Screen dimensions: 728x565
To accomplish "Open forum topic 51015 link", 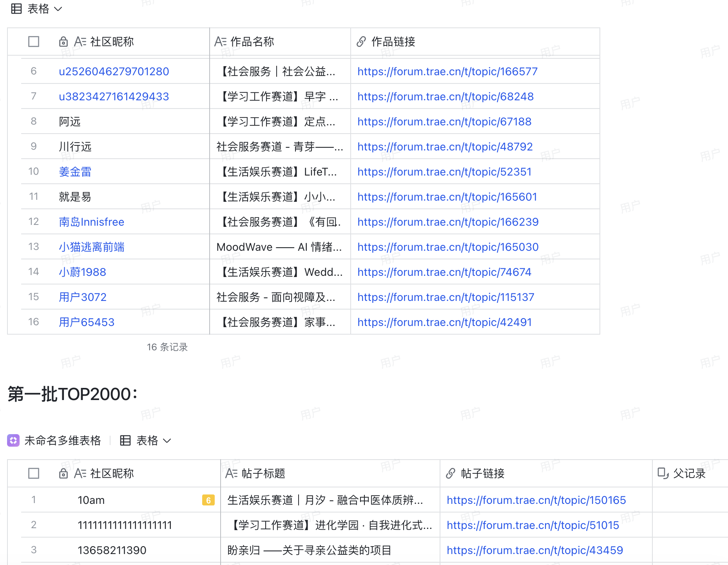I will point(533,525).
